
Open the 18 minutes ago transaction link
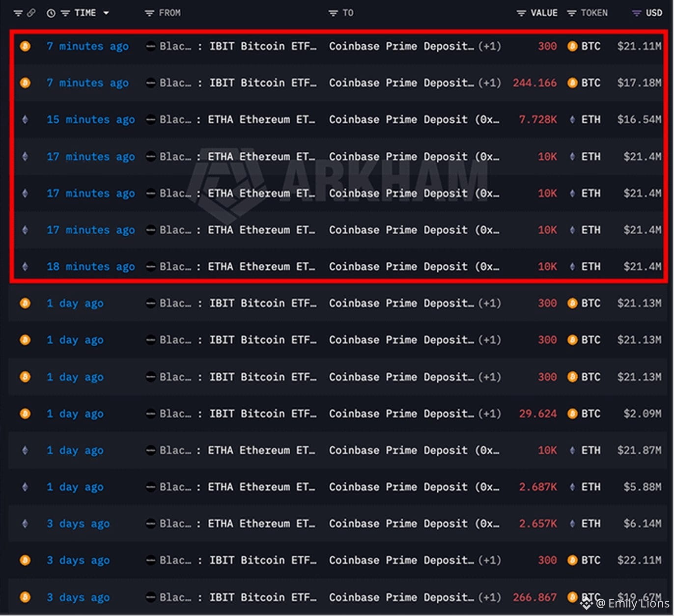click(x=90, y=266)
